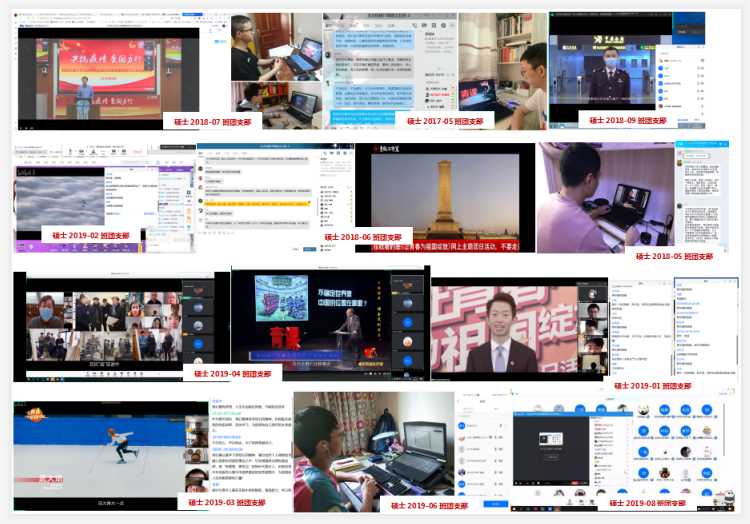Select the 硕士 2017-05 班团支部 label
This screenshot has height=524, width=750.
point(445,121)
